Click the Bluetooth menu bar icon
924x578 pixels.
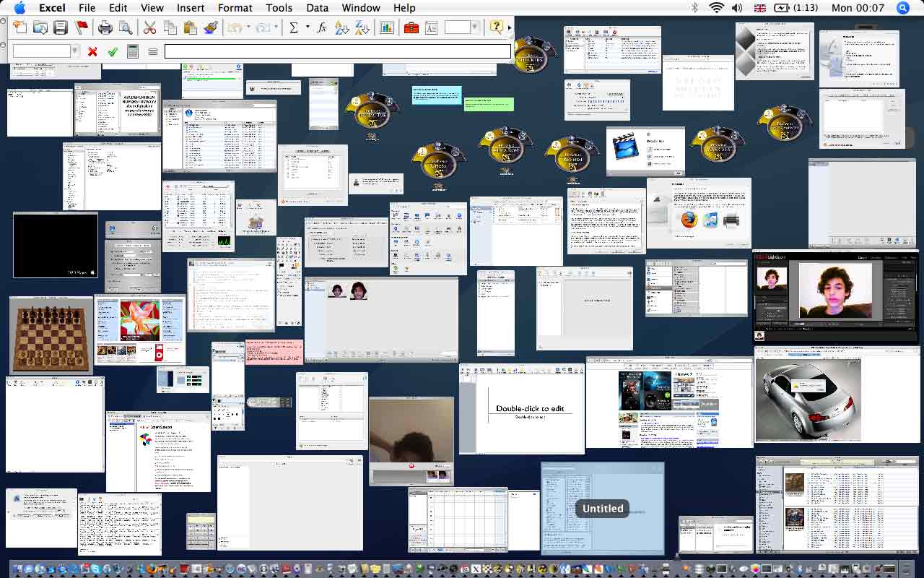[695, 8]
